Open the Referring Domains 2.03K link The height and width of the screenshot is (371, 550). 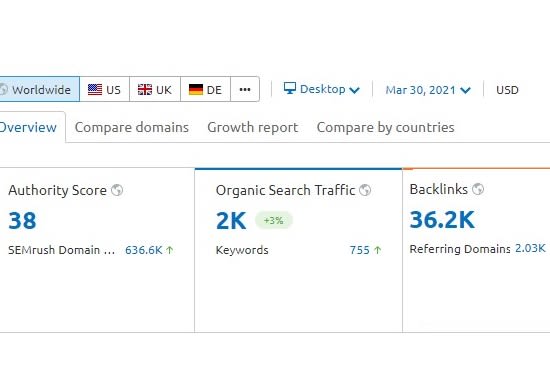[x=530, y=248]
